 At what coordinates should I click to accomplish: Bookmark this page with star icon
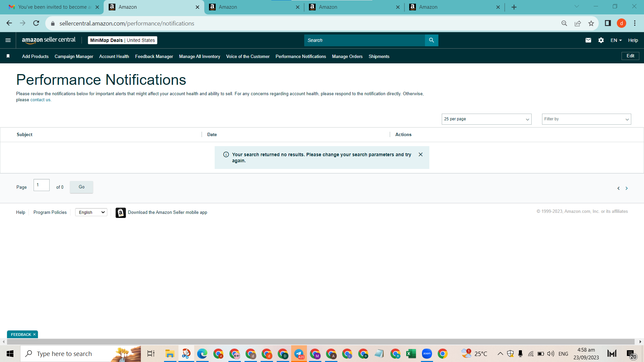(591, 23)
